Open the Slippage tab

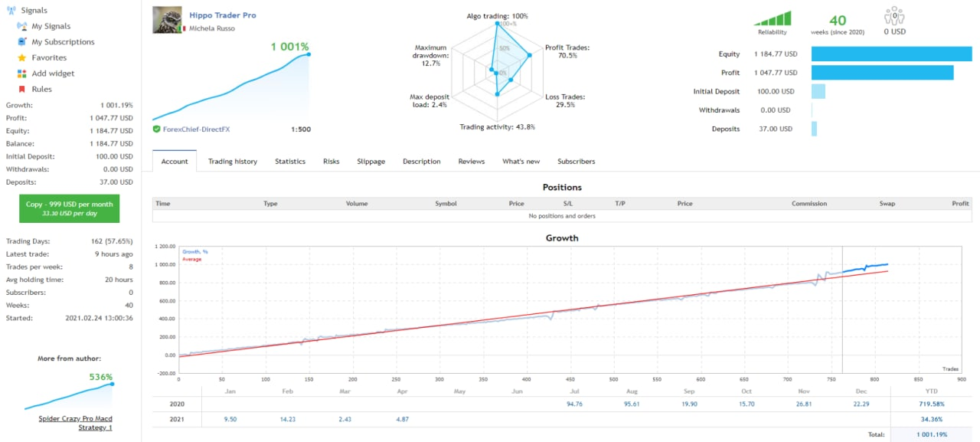click(371, 162)
